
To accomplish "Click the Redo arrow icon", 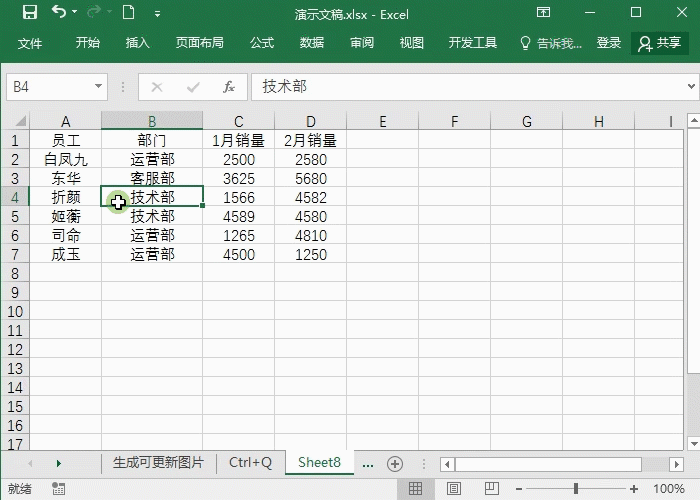I will (94, 12).
